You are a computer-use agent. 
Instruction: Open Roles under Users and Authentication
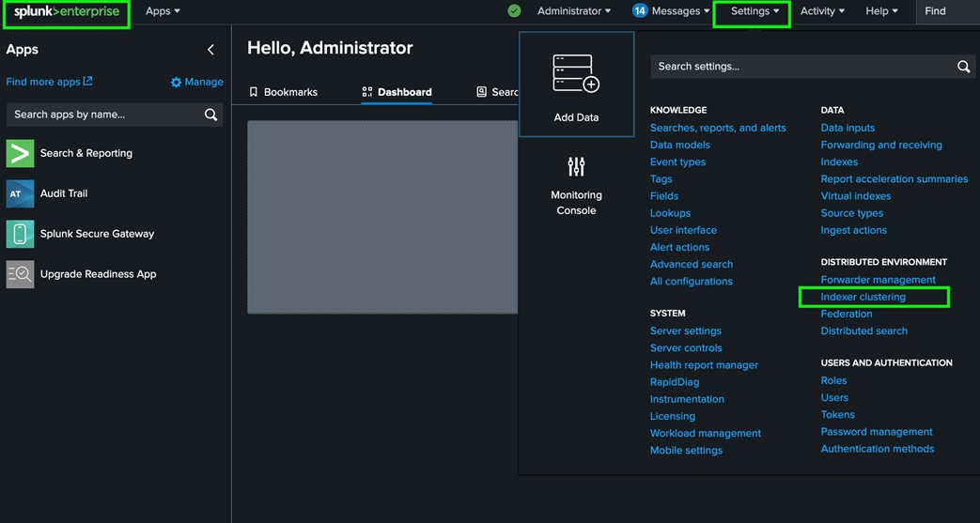pyautogui.click(x=833, y=380)
